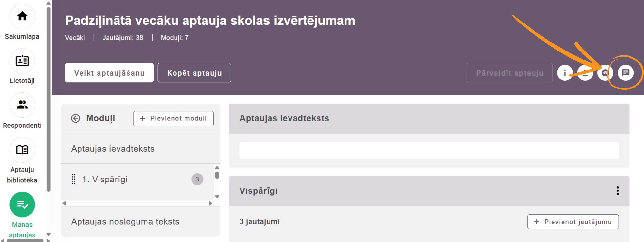Viewport: 644px width, 242px height.
Task: Open the survey comments icon
Action: (x=625, y=73)
